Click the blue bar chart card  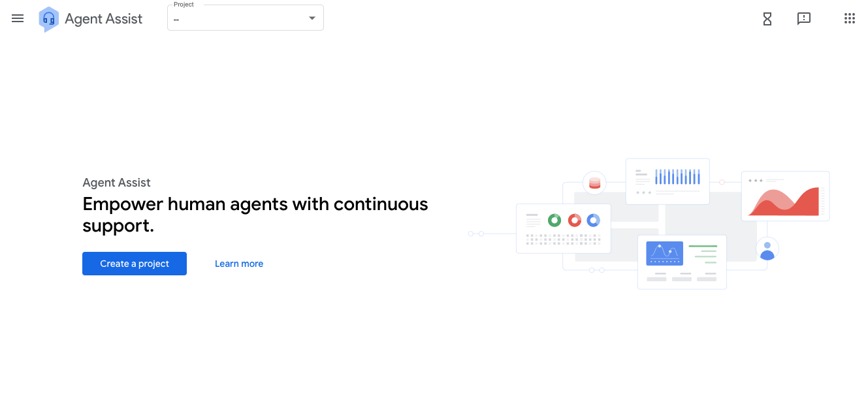click(x=667, y=181)
